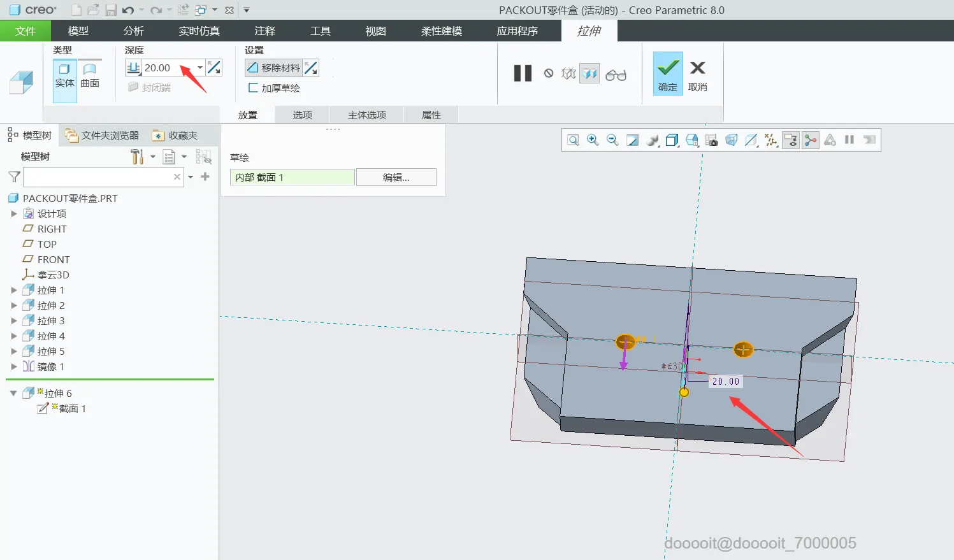Click the Zoom Out magnifier icon
Image resolution: width=954 pixels, height=560 pixels.
pyautogui.click(x=612, y=140)
